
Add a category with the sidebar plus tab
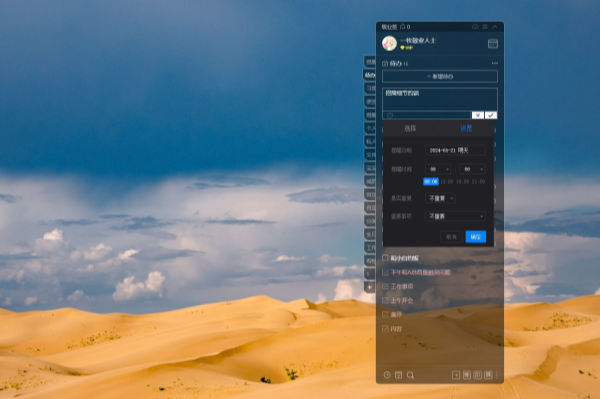point(369,287)
